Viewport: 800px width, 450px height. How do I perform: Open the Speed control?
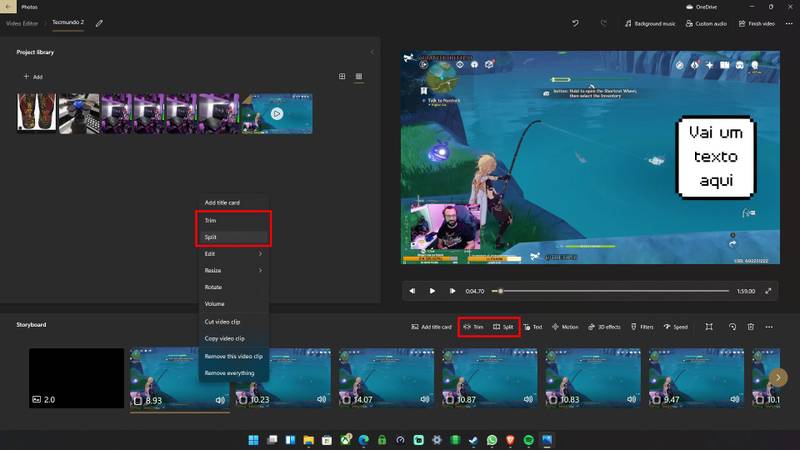tap(676, 327)
